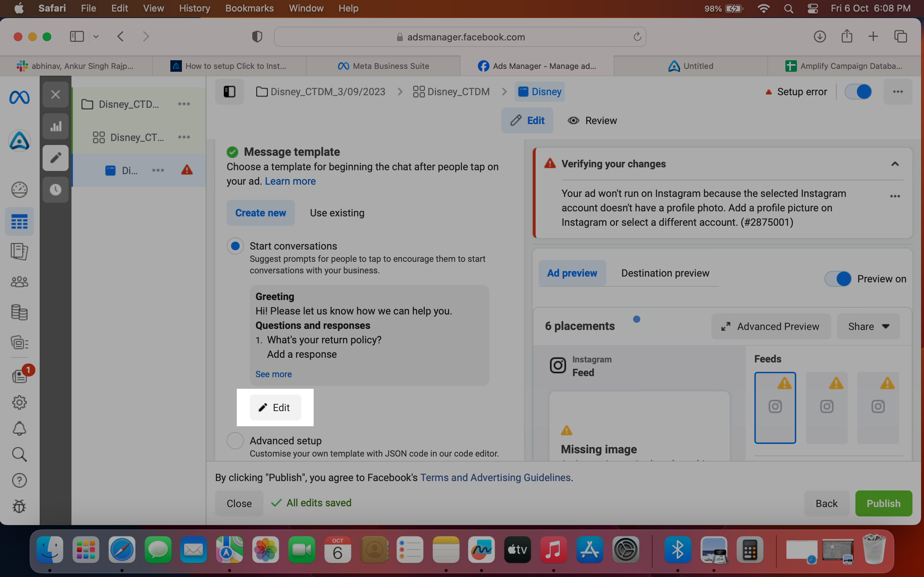Select the first Feeds placement thumbnail

pyautogui.click(x=775, y=408)
